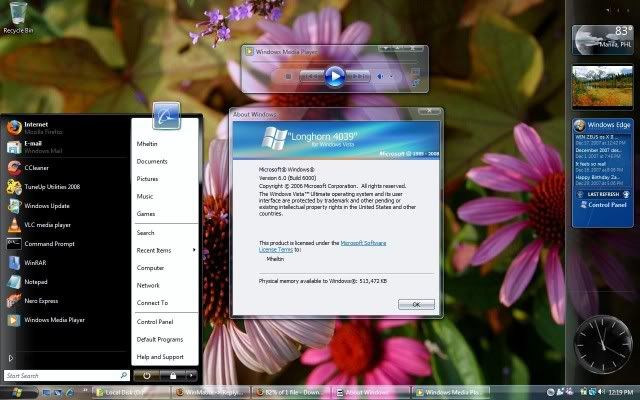Switch to Local Disk taskbar button
Viewport: 640px width, 400px height.
click(131, 393)
